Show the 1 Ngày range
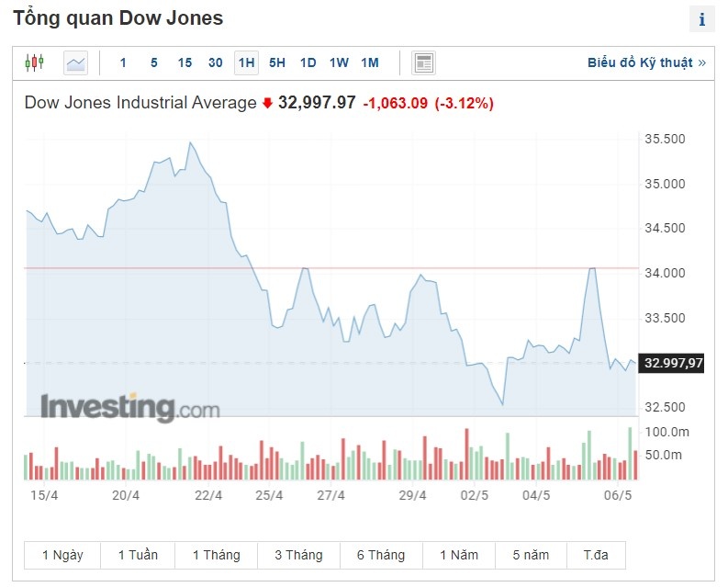 tap(62, 555)
